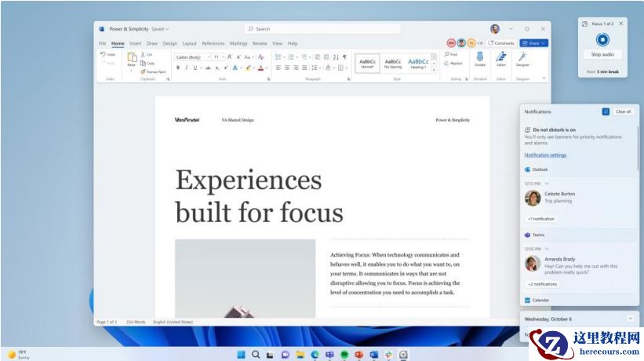Show paragraph marks with pilcrow icon
Image resolution: width=644 pixels, height=361 pixels.
tap(344, 57)
